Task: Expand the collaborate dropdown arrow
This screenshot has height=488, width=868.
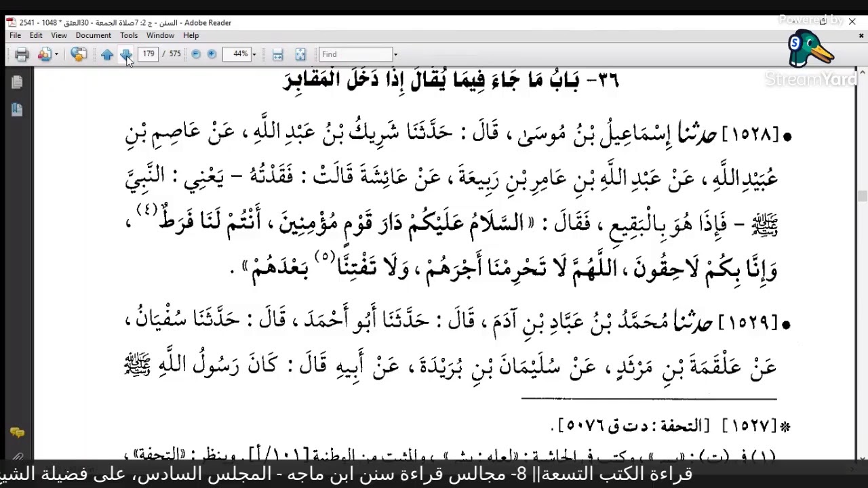Action: tap(56, 54)
